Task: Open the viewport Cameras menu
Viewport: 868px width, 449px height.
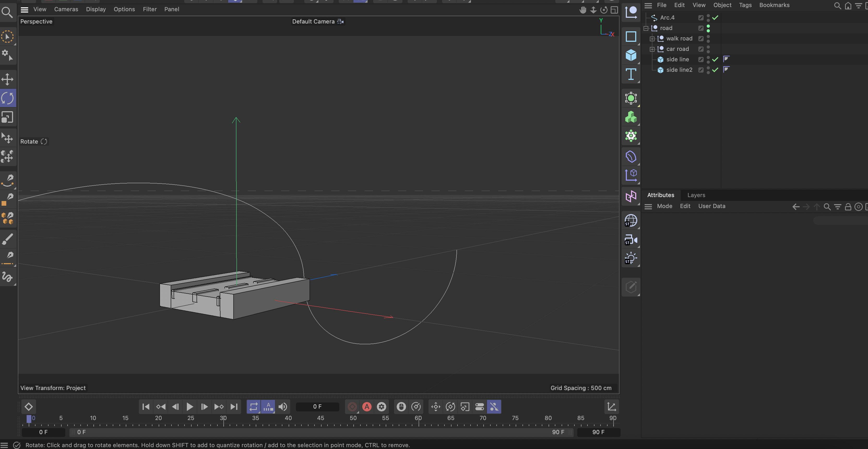Action: click(x=66, y=9)
